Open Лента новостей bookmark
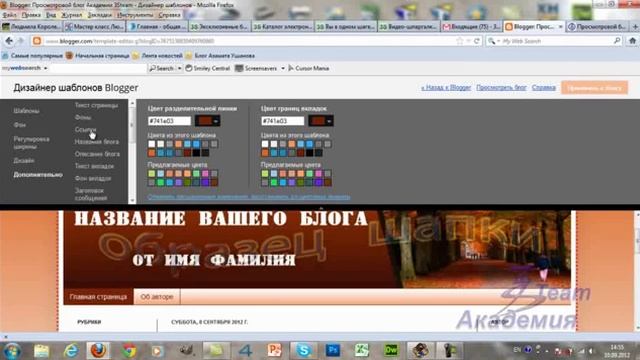 (x=158, y=56)
